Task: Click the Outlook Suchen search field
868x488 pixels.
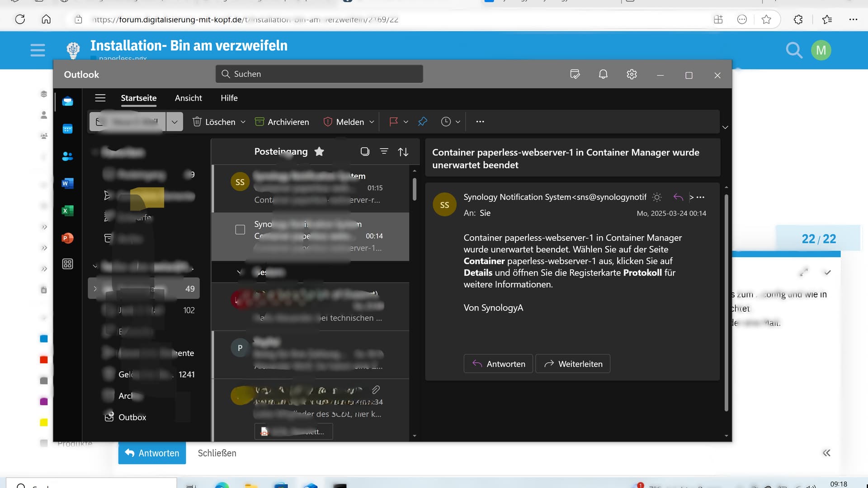Action: pos(319,74)
